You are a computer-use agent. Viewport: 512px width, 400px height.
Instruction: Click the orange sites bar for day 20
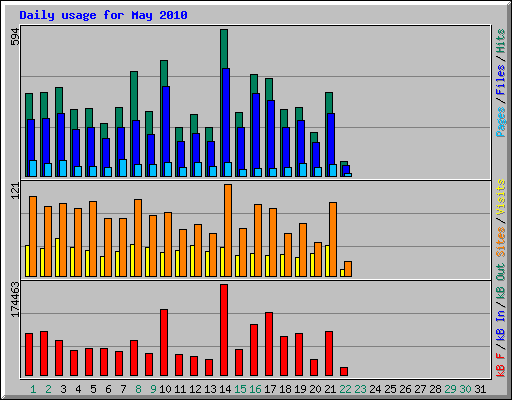[318, 259]
